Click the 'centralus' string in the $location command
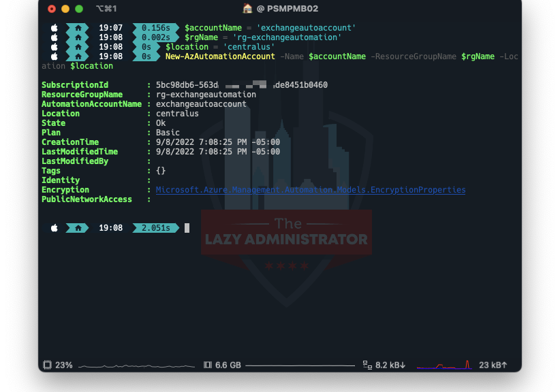Viewport: 560px width, 392px height. click(249, 47)
